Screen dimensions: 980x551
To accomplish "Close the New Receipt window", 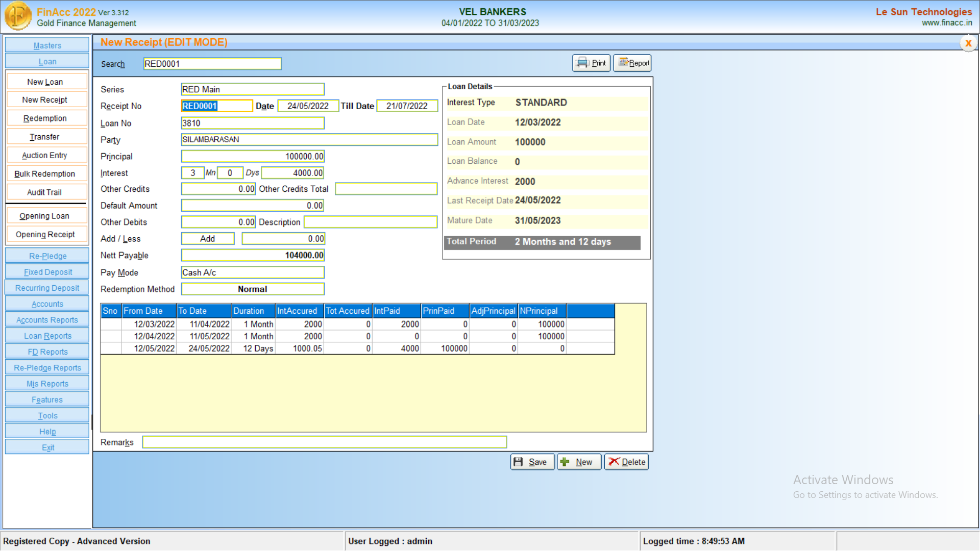I will [968, 43].
